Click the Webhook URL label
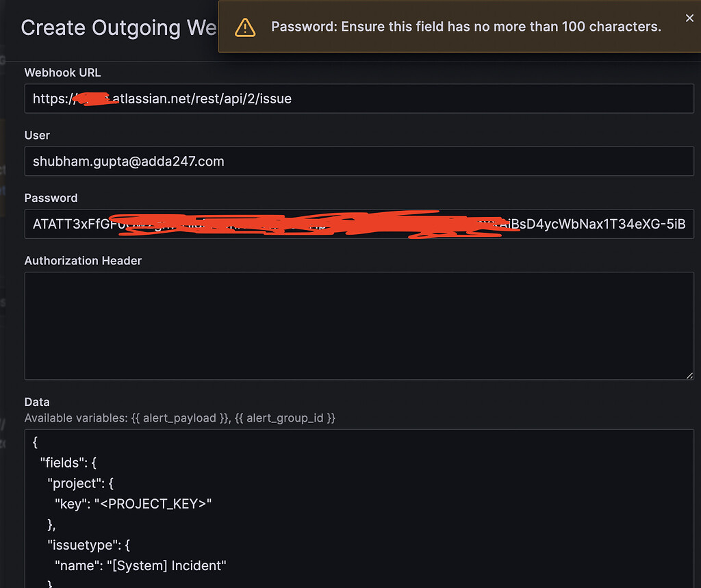Image resolution: width=701 pixels, height=588 pixels. click(x=62, y=73)
